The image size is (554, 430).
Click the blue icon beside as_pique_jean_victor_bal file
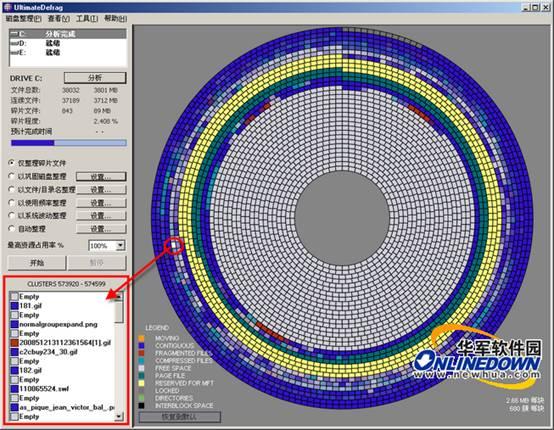[14, 407]
